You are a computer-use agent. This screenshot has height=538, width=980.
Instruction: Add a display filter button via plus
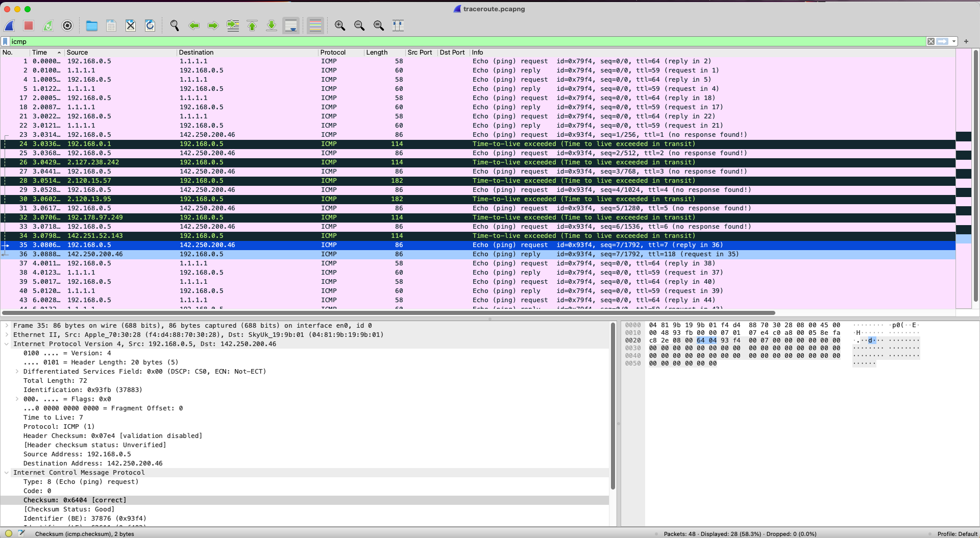point(966,41)
